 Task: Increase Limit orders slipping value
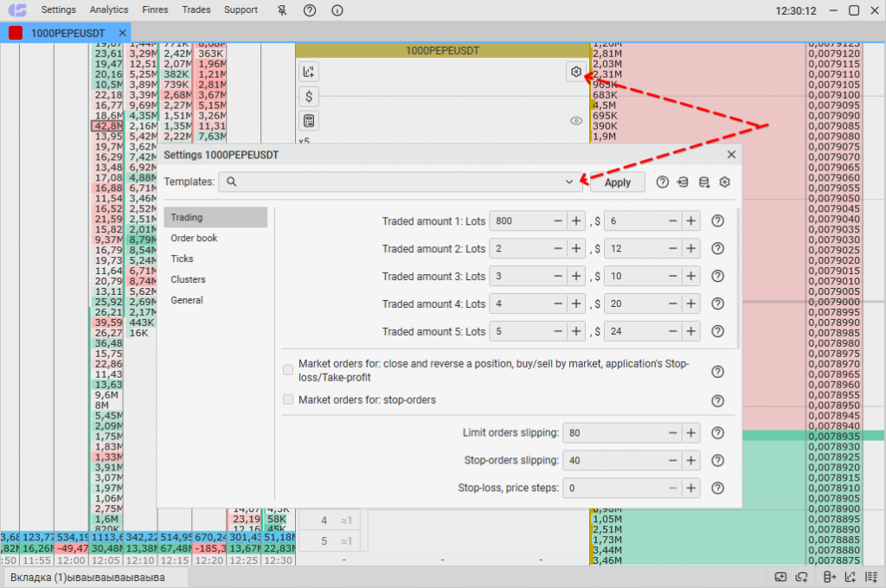click(690, 433)
